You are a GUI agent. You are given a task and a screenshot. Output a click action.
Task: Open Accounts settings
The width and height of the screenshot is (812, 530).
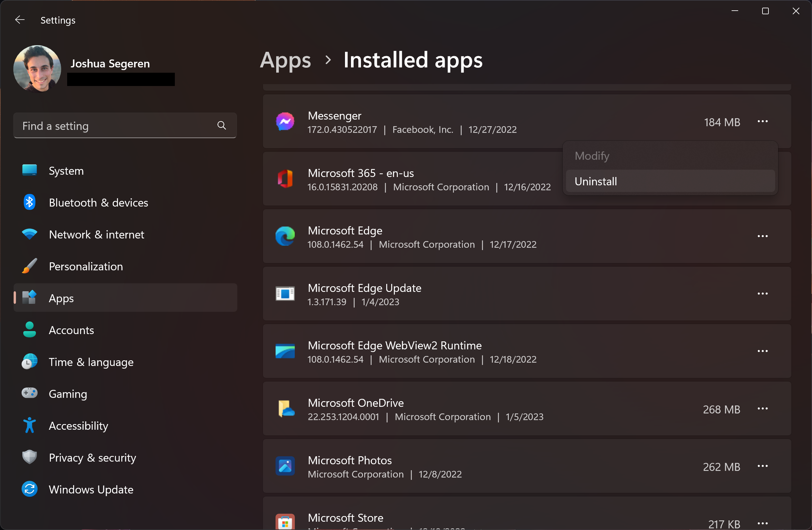pos(125,330)
